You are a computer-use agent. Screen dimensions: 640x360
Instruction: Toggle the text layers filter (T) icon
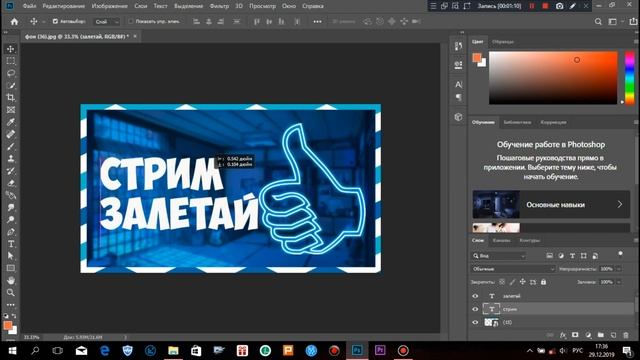[x=572, y=256]
